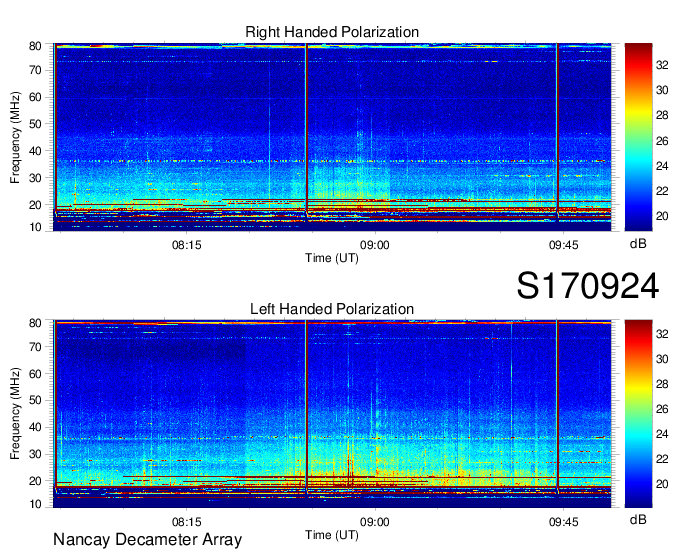680x552 pixels.
Task: Click the 50 MHz tick on the left-handed plot
Action: [35, 400]
